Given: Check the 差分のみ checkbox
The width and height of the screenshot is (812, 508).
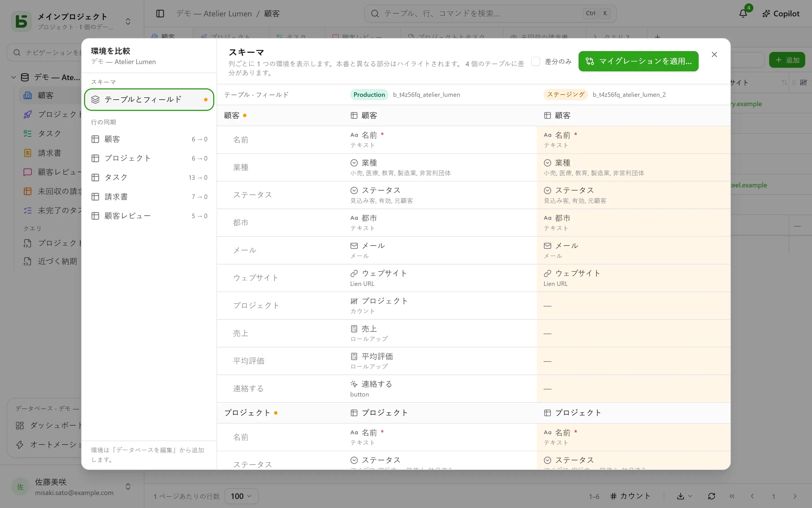Looking at the screenshot, I should pos(535,61).
